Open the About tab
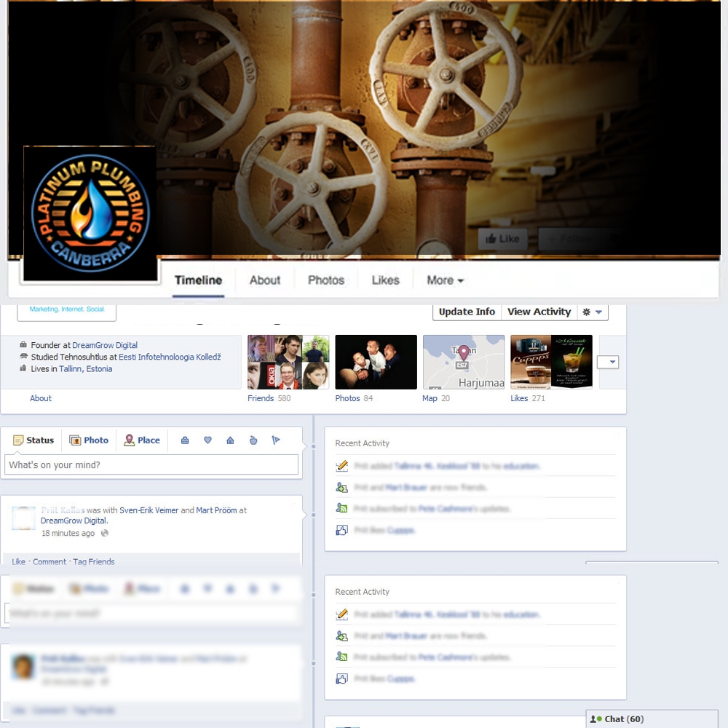The image size is (728, 728). pos(265,280)
